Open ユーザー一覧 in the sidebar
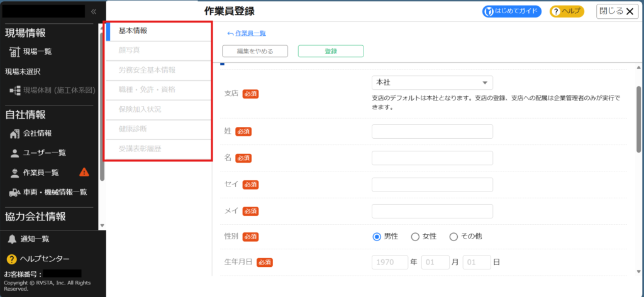Viewport: 644px width, 297px height. [x=45, y=153]
